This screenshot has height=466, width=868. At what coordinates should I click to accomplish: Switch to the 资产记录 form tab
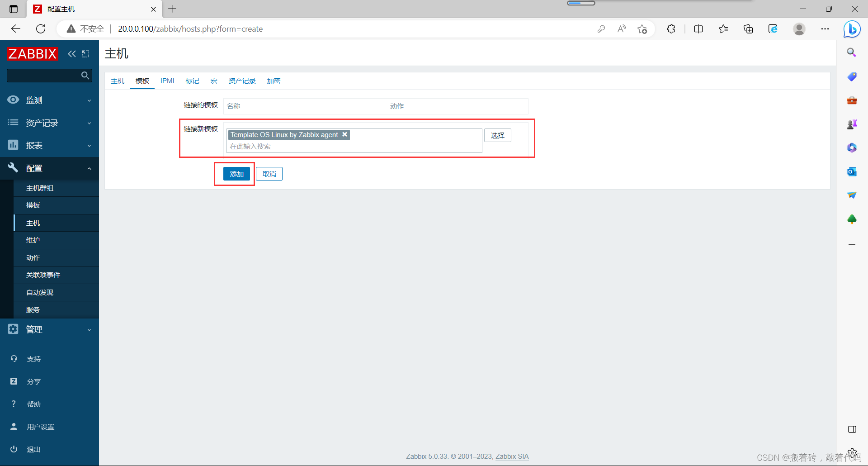[242, 81]
